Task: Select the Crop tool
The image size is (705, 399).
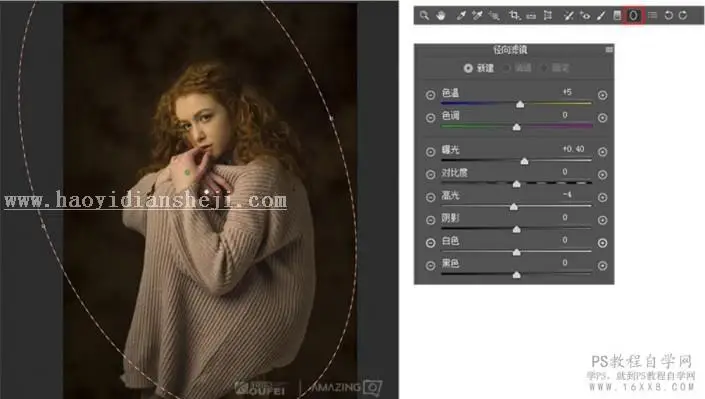Action: (514, 16)
